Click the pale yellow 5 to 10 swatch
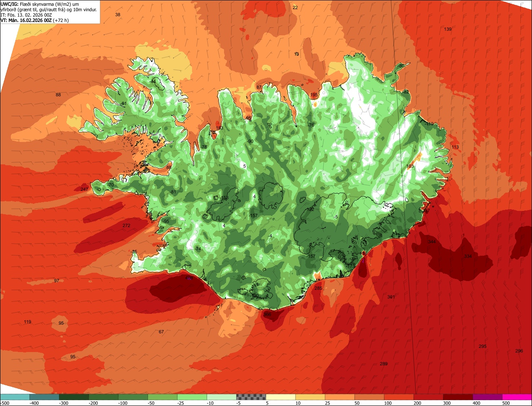Viewport: 532px width, 406px height. pyautogui.click(x=281, y=396)
